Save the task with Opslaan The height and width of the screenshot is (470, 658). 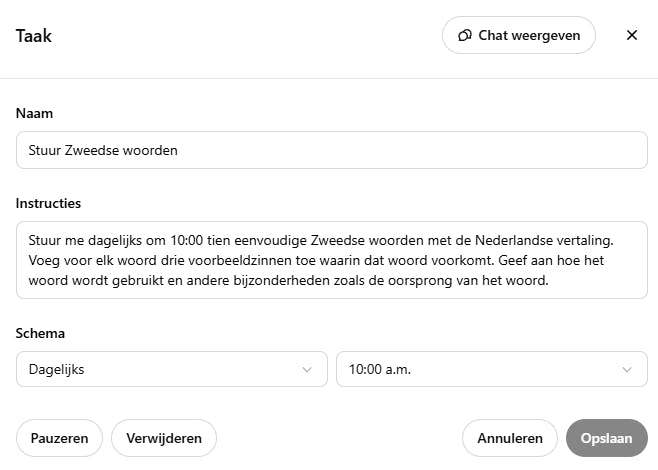click(x=606, y=438)
